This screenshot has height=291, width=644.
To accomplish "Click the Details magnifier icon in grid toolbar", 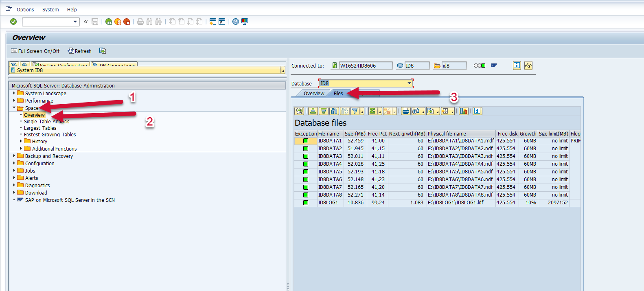I will click(x=299, y=111).
